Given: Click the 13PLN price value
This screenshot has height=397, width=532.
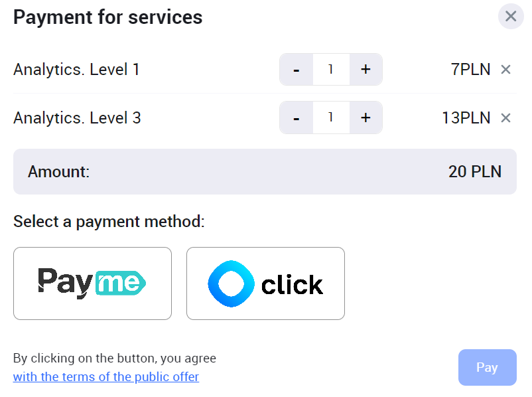Looking at the screenshot, I should point(466,118).
